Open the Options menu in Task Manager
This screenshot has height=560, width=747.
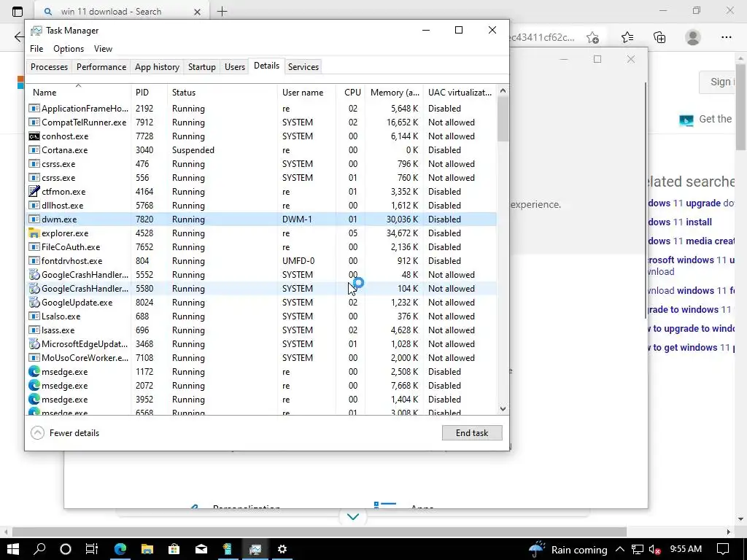[x=69, y=49]
